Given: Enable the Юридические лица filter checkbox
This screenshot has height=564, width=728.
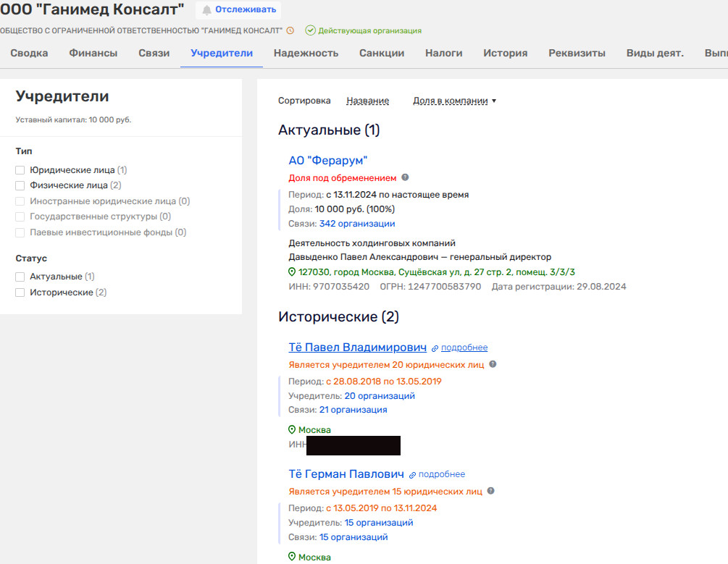Looking at the screenshot, I should coord(20,170).
